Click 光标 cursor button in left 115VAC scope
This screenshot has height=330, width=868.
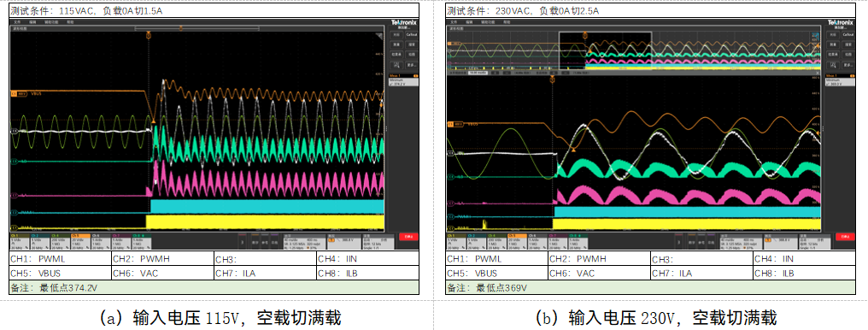click(x=397, y=35)
